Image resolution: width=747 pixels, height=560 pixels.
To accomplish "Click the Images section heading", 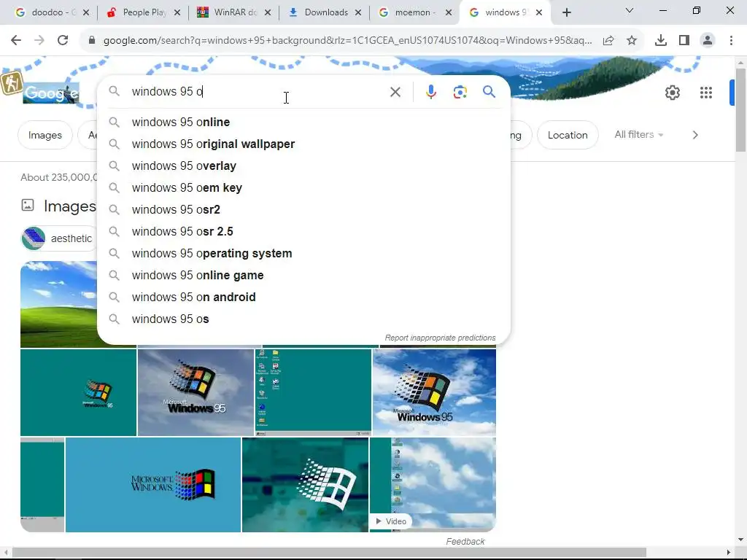I will pos(70,206).
